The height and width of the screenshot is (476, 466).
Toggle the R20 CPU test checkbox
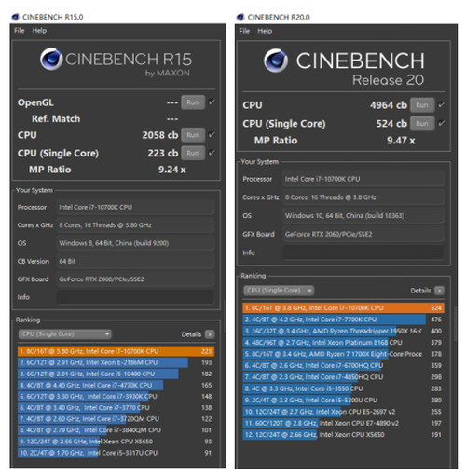click(x=441, y=105)
